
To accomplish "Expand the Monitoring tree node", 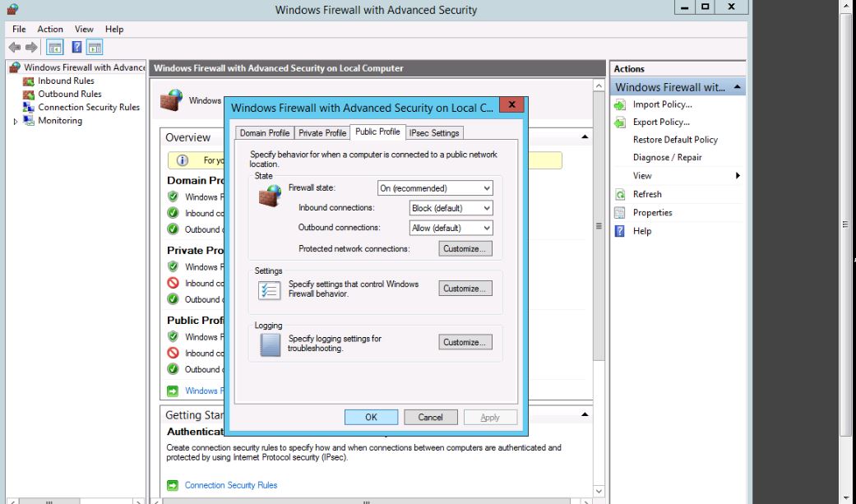I will coord(15,121).
